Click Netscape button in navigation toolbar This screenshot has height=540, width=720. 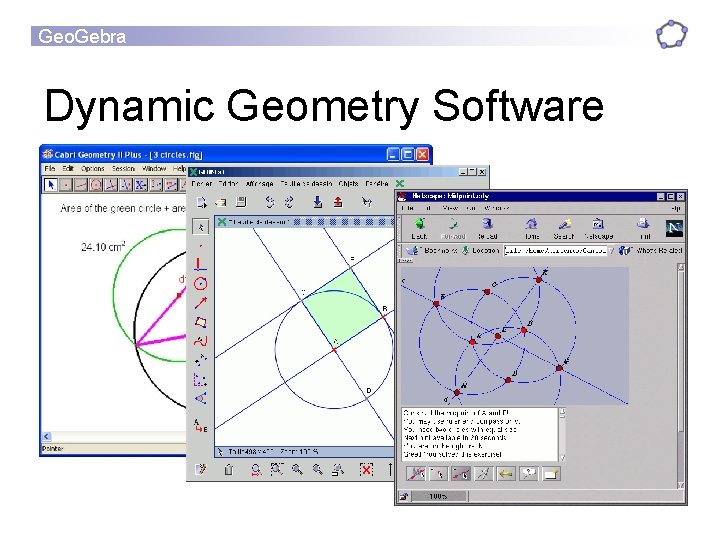[x=598, y=228]
